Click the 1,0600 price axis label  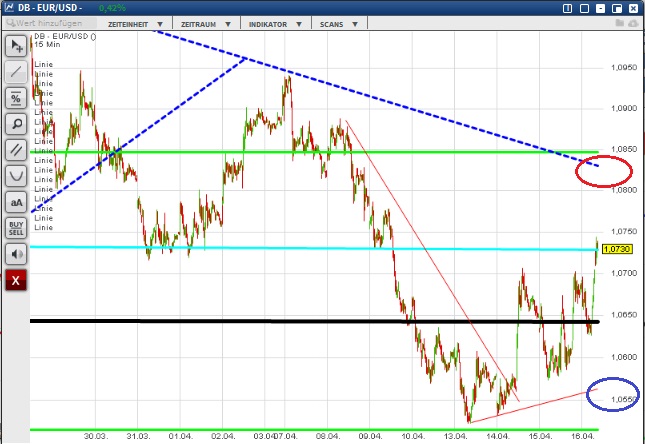624,357
